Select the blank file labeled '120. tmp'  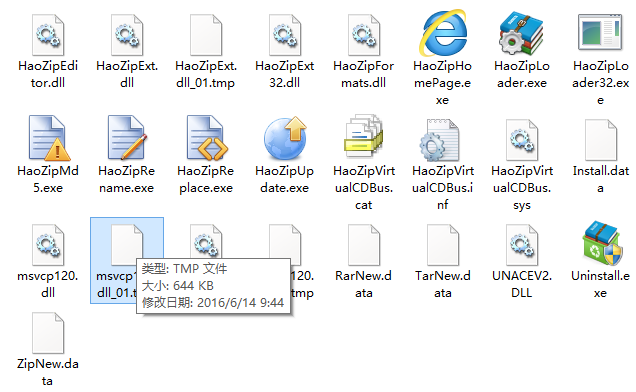coord(285,242)
